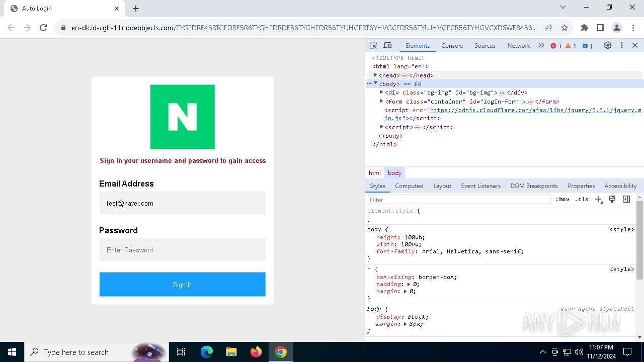Open DevTools settings gear

point(608,45)
